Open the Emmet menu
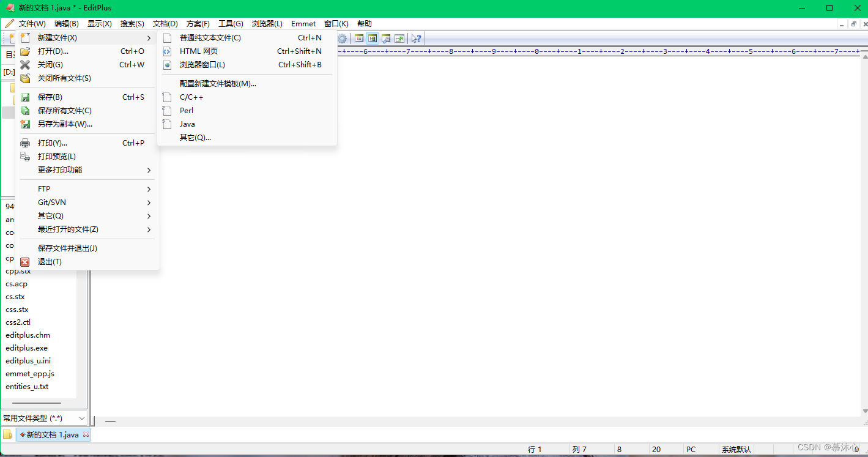This screenshot has width=868, height=457. coord(303,24)
